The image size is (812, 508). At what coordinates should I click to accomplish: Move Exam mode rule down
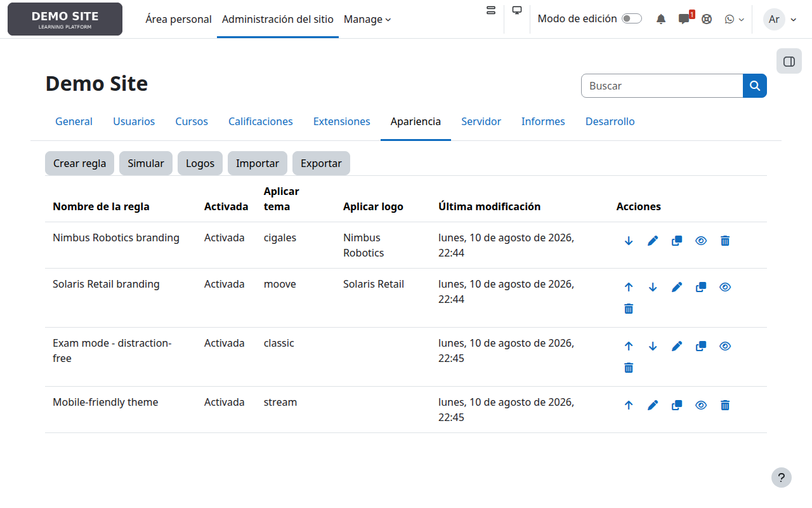[653, 346]
